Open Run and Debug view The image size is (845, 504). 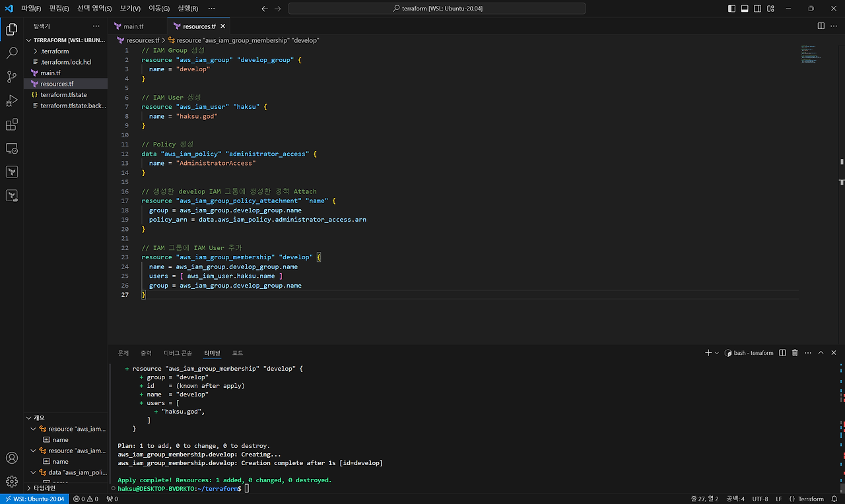click(x=11, y=101)
